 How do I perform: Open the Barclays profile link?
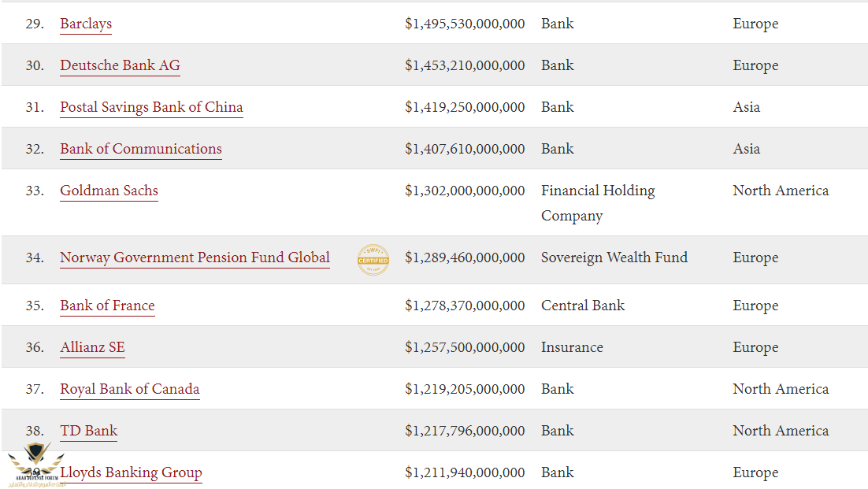point(86,24)
